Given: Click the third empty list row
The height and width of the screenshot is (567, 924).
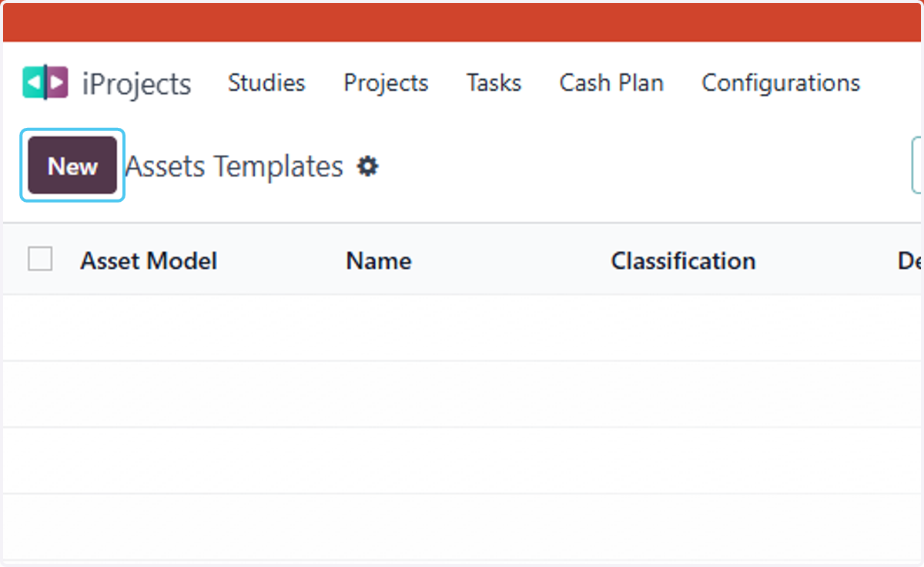Looking at the screenshot, I should pyautogui.click(x=464, y=460).
